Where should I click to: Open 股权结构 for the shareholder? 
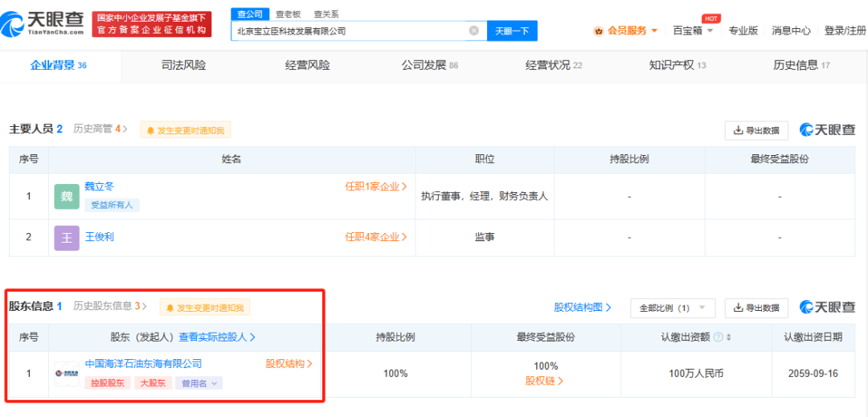click(289, 364)
